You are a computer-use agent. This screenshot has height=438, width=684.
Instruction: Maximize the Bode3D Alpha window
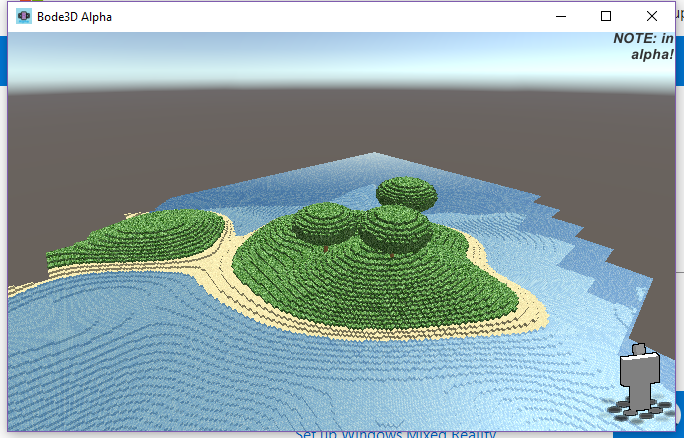606,16
